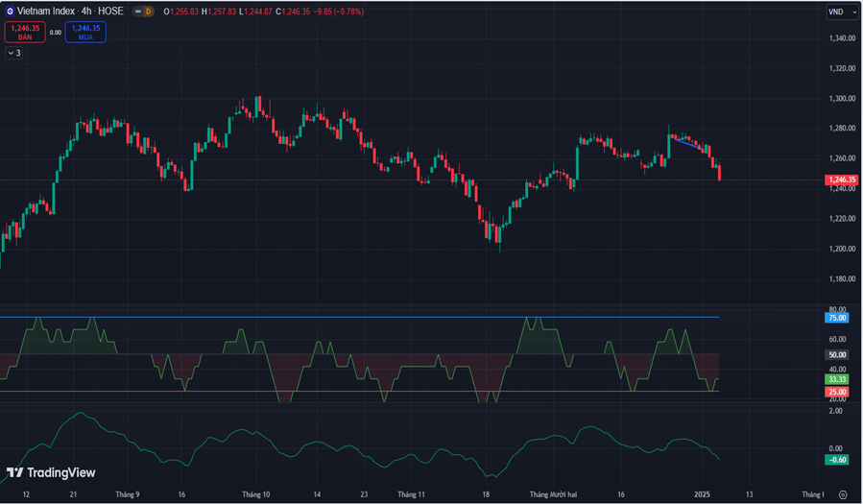Click the green 33.33 indicator value label
The height and width of the screenshot is (504, 863).
click(x=836, y=379)
